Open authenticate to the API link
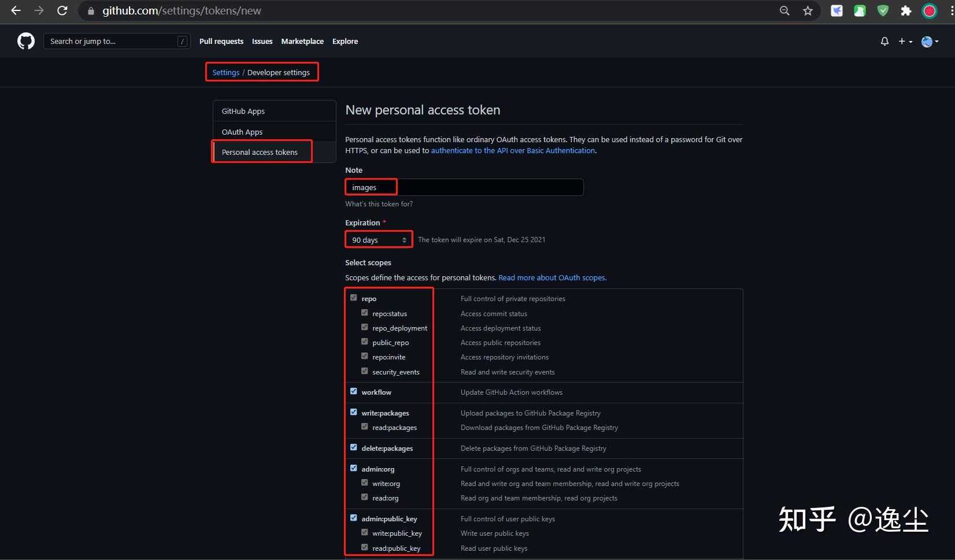Viewport: 955px width, 560px height. click(x=513, y=150)
